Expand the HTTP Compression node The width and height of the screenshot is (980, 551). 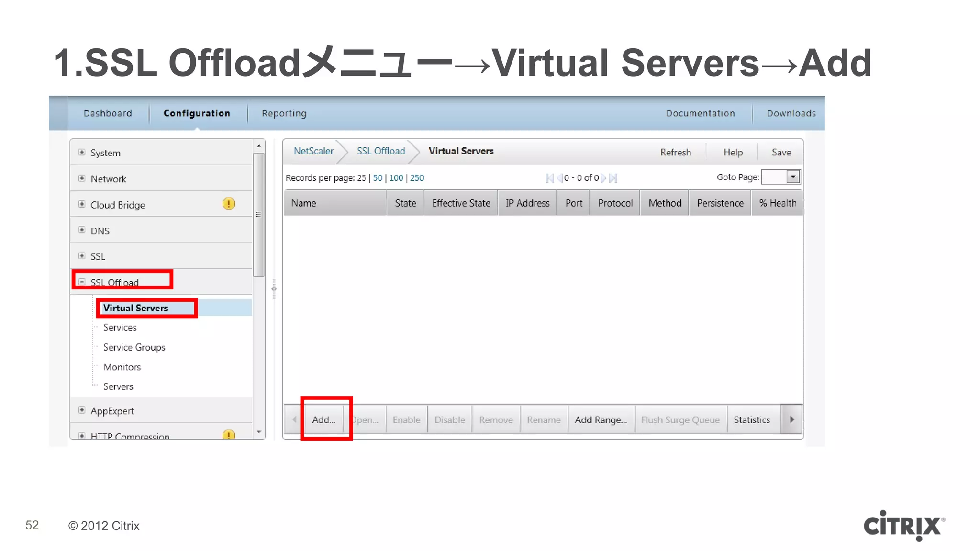(x=82, y=436)
